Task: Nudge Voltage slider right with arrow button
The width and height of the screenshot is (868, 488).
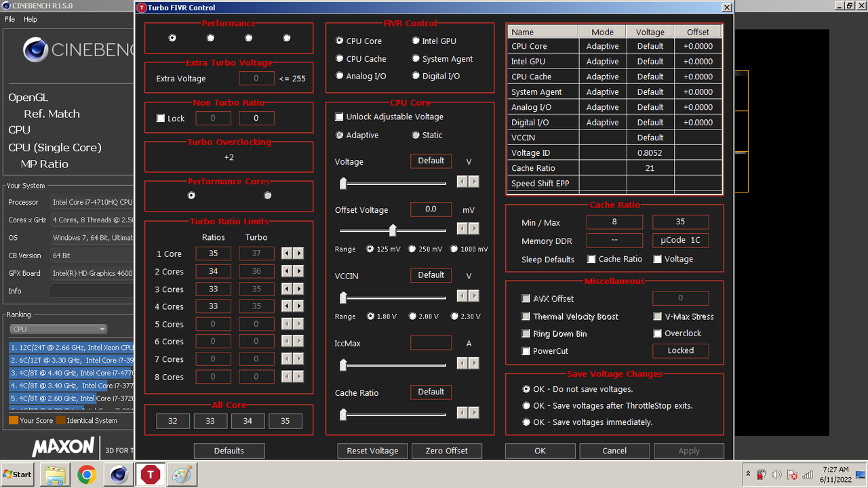Action: tap(474, 182)
